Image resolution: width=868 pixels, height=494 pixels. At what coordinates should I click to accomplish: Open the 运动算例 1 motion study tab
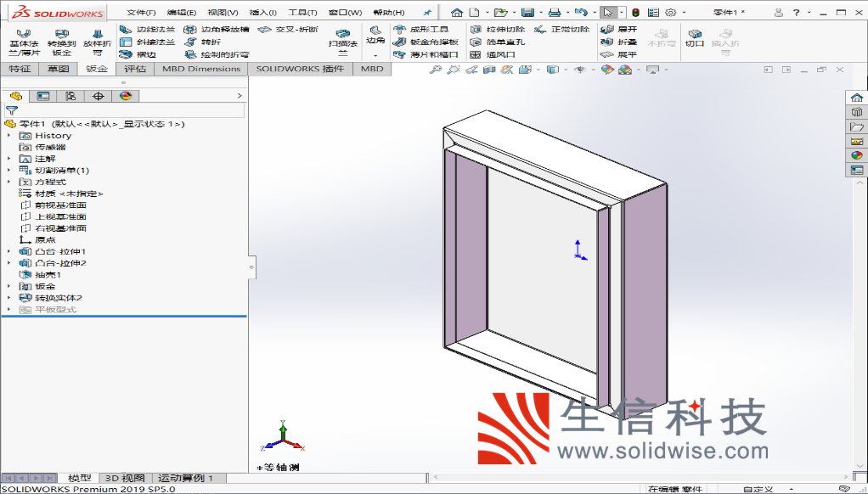pos(185,478)
